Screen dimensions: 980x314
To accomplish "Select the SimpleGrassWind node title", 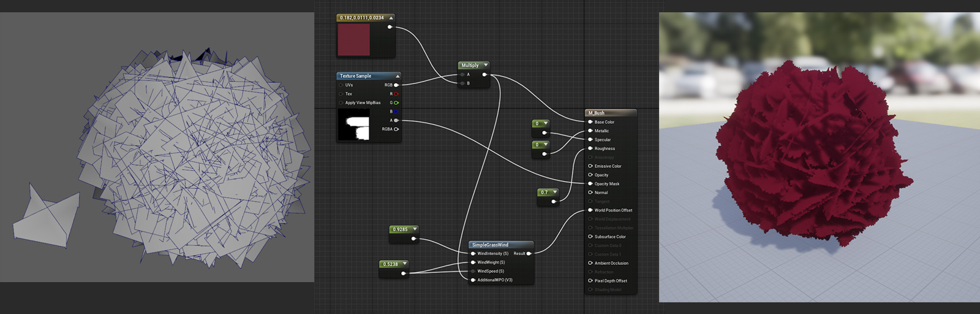I will click(x=490, y=245).
